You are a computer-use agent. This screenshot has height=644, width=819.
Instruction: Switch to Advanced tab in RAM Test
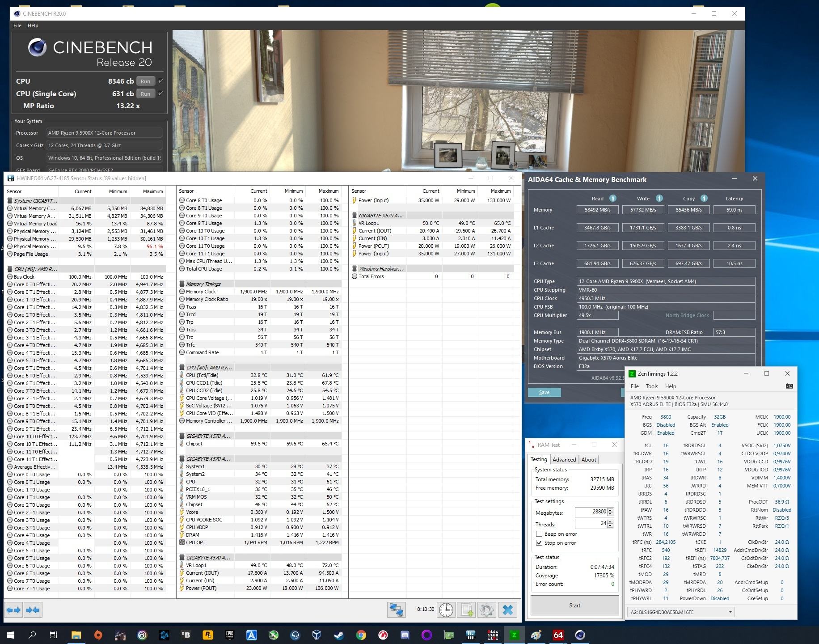(564, 460)
